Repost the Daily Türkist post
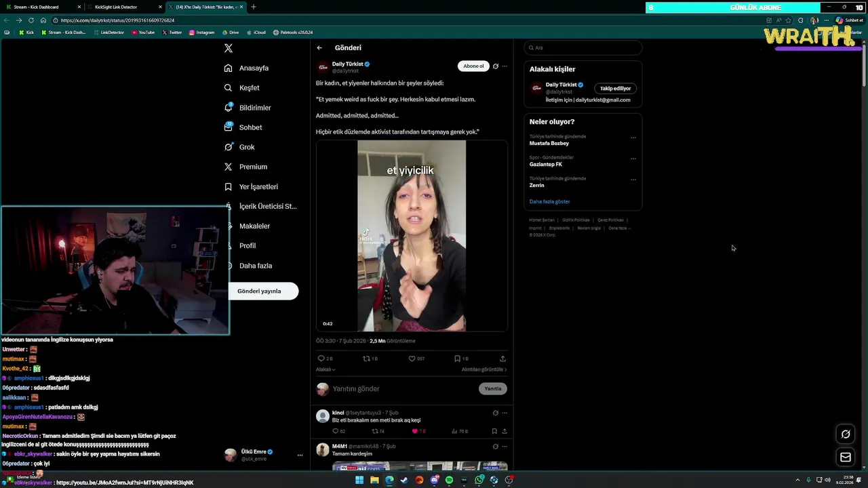This screenshot has width=868, height=488. pos(367,359)
